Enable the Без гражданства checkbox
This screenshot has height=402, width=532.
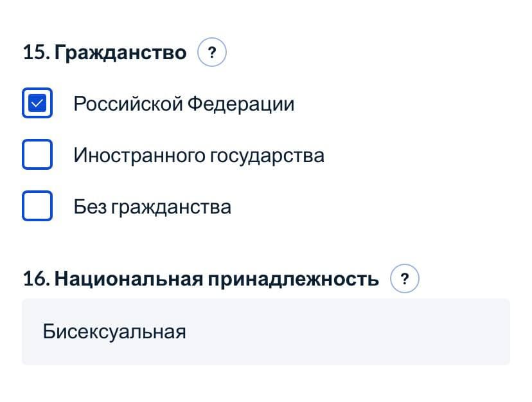pyautogui.click(x=37, y=206)
